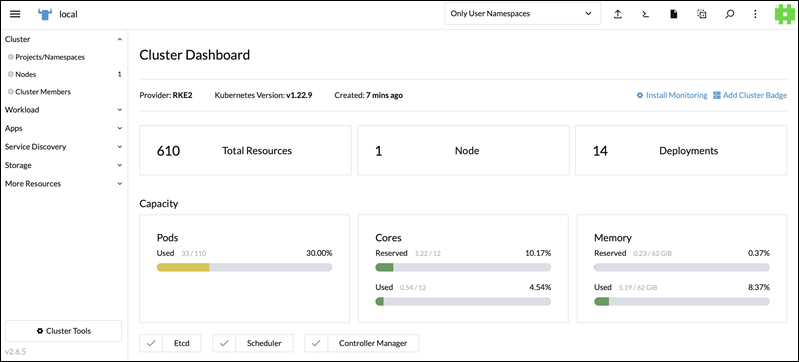Viewport: 799px width, 362px height.
Task: Open the hamburger navigation menu
Action: pos(15,14)
